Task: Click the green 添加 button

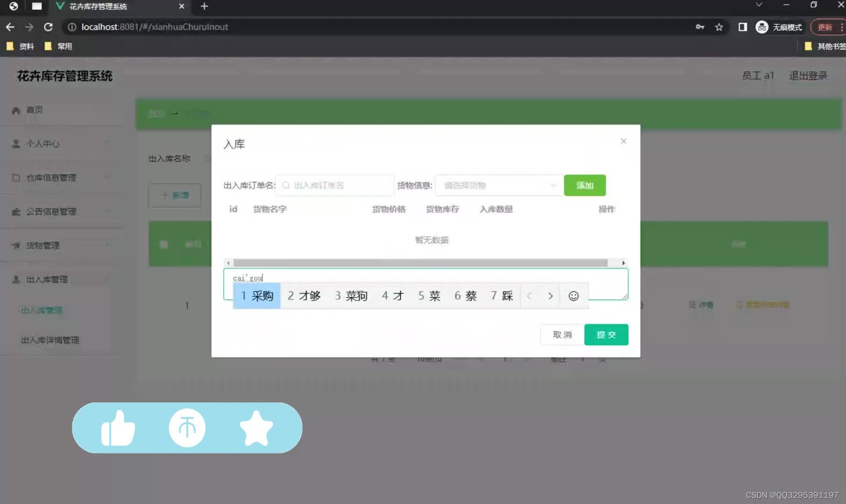Action: pyautogui.click(x=585, y=185)
